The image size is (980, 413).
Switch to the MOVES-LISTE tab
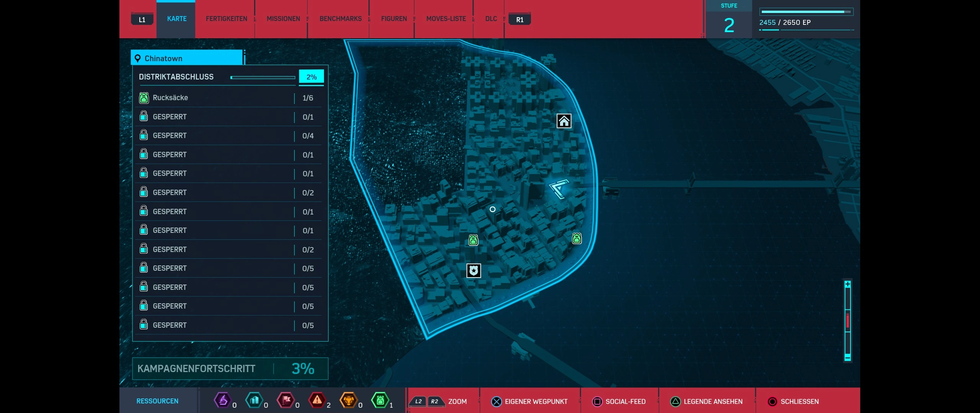pyautogui.click(x=446, y=19)
